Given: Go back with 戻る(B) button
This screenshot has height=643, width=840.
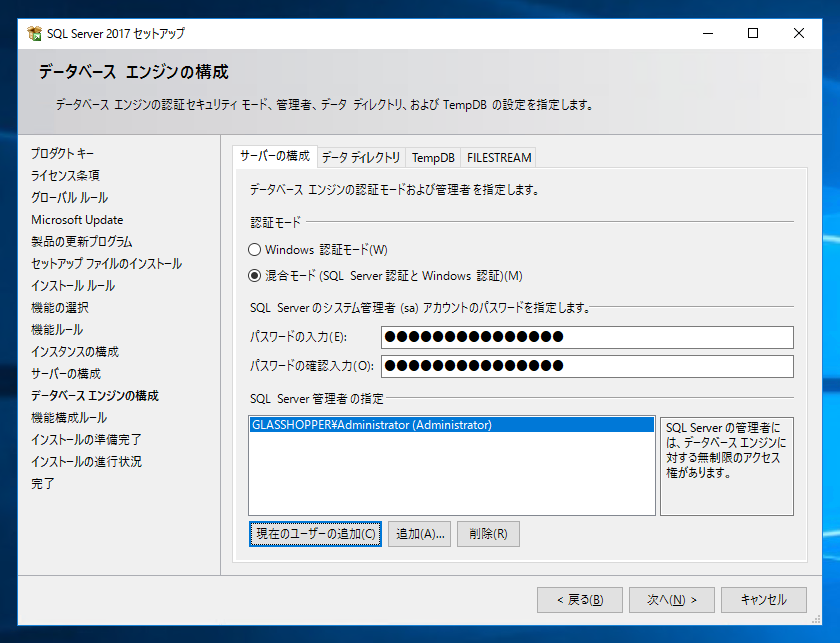Looking at the screenshot, I should pos(580,600).
